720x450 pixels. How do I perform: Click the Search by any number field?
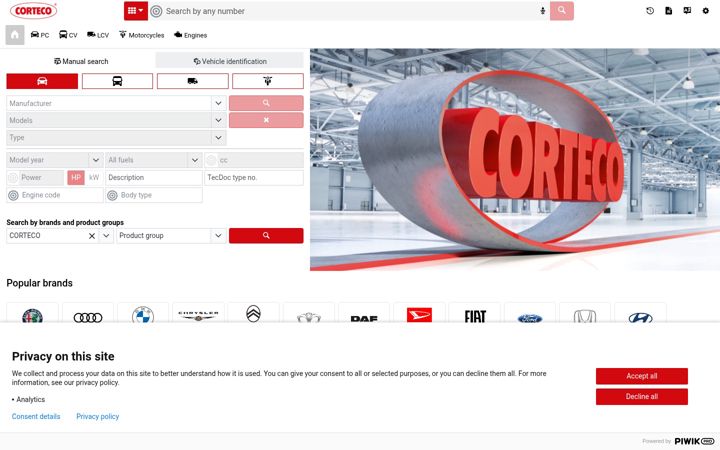pos(349,11)
